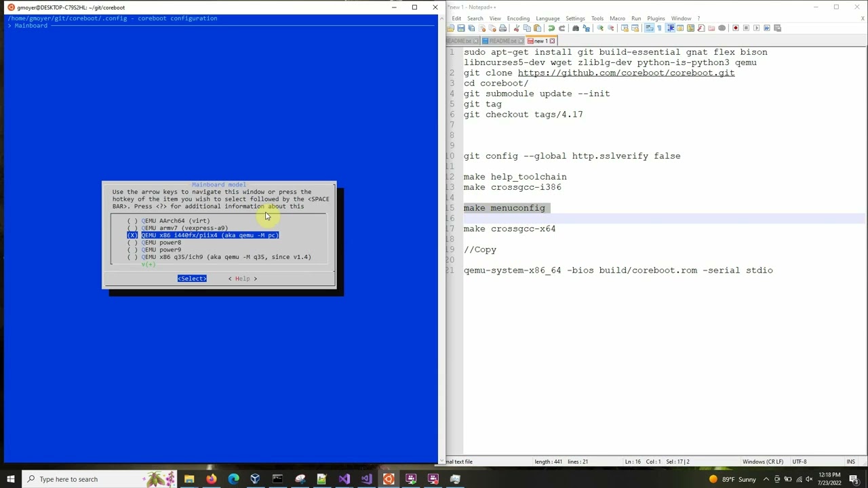The image size is (868, 488).
Task: Open UTF-8 encoding selector in status bar
Action: pos(800,462)
